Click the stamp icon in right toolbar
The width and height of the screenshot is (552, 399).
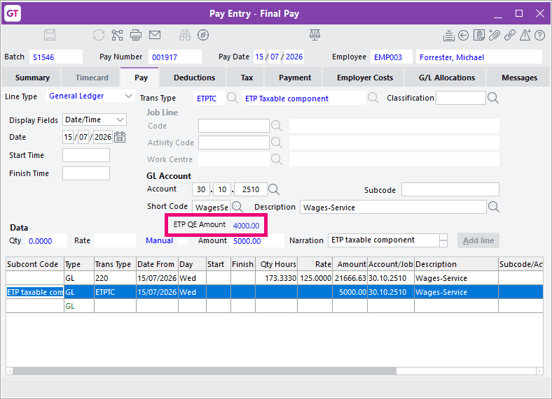448,35
